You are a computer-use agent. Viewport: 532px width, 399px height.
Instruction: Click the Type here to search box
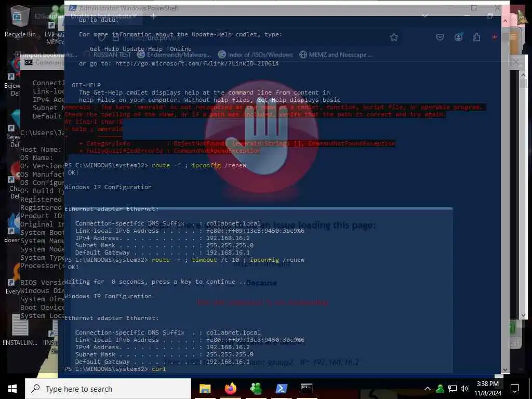[x=108, y=389]
